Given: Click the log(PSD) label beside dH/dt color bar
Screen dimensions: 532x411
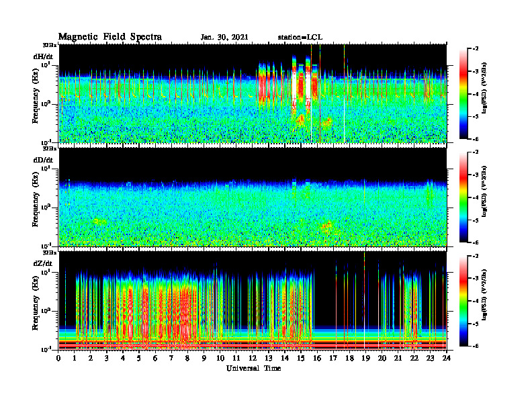Looking at the screenshot, I should (484, 88).
